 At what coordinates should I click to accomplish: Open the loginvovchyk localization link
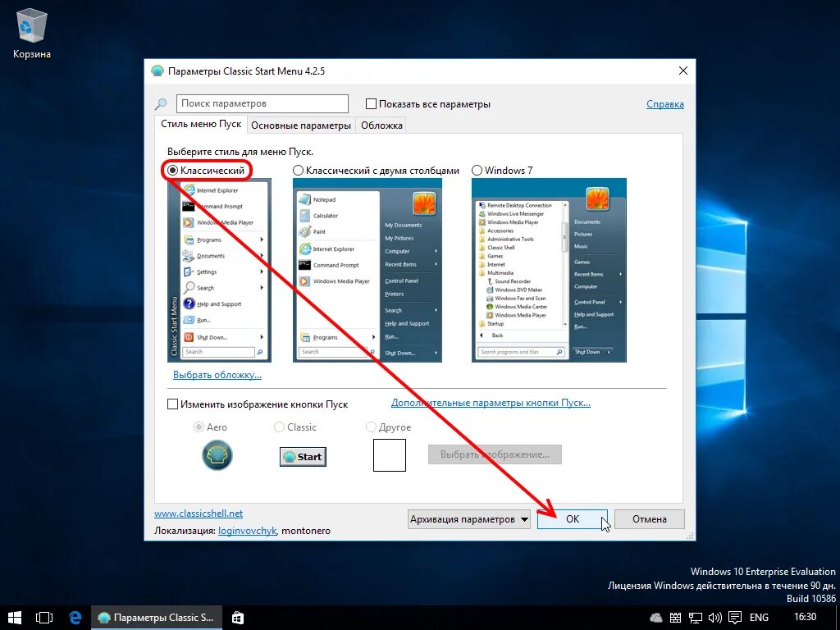(x=247, y=531)
